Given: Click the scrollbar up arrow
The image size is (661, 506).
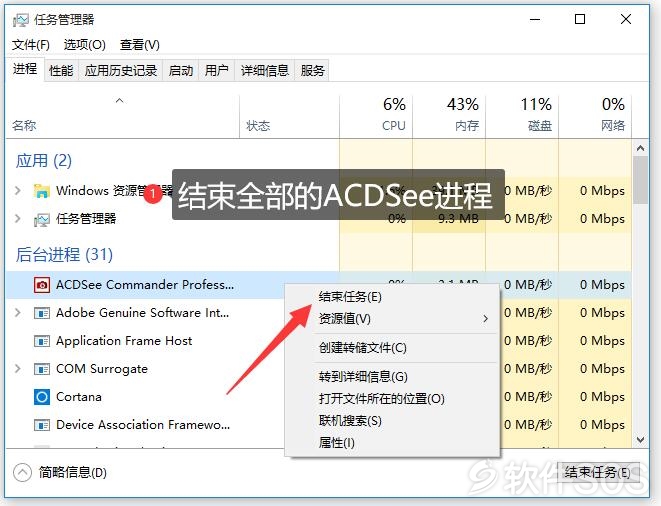Looking at the screenshot, I should pyautogui.click(x=641, y=148).
